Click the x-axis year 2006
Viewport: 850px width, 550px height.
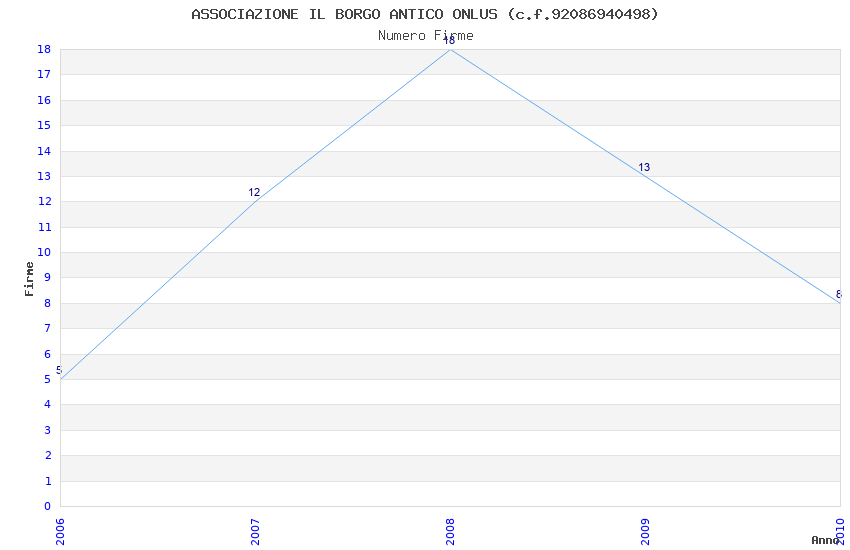pos(60,532)
